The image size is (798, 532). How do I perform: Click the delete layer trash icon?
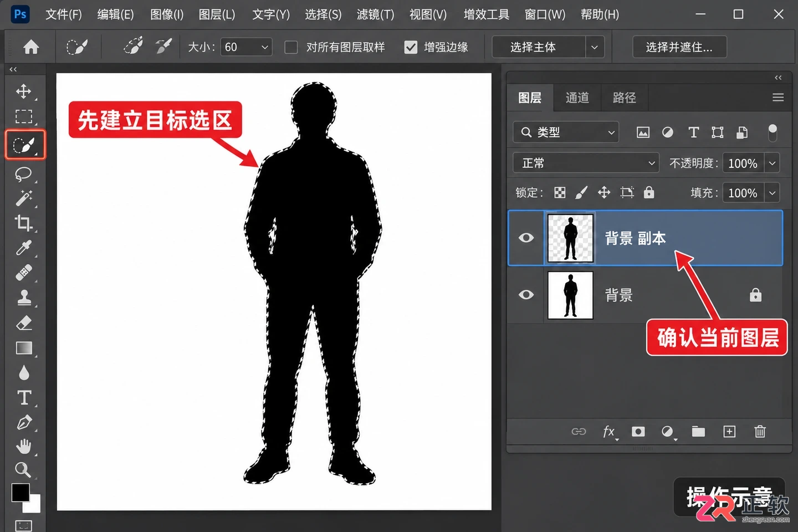[x=760, y=431]
